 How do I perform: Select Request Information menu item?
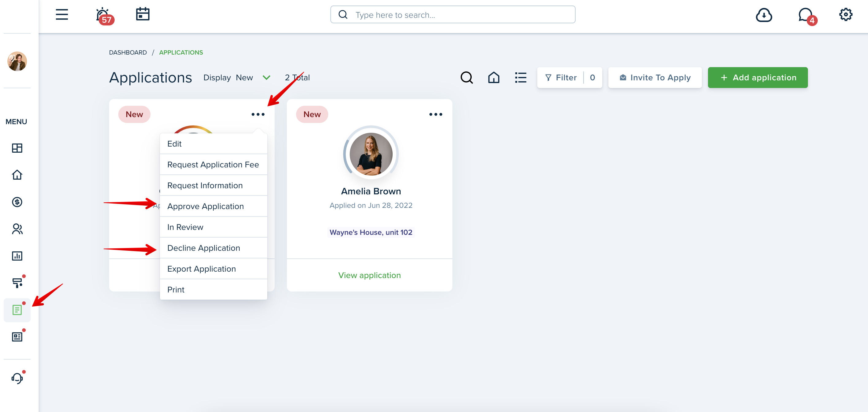(213, 185)
